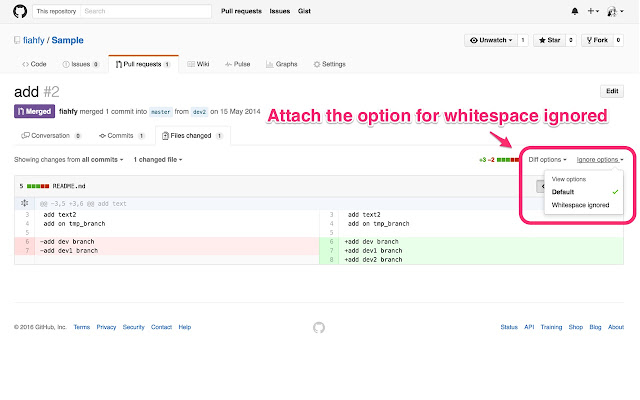Click the watchers count badge
This screenshot has height=400, width=640.
point(523,40)
